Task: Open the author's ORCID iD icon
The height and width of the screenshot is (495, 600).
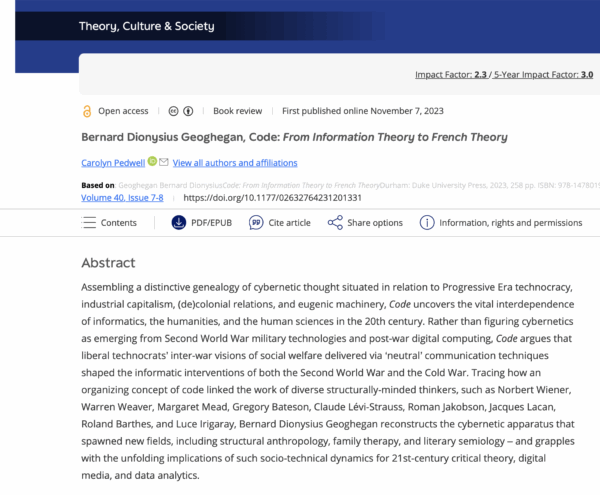Action: [152, 162]
